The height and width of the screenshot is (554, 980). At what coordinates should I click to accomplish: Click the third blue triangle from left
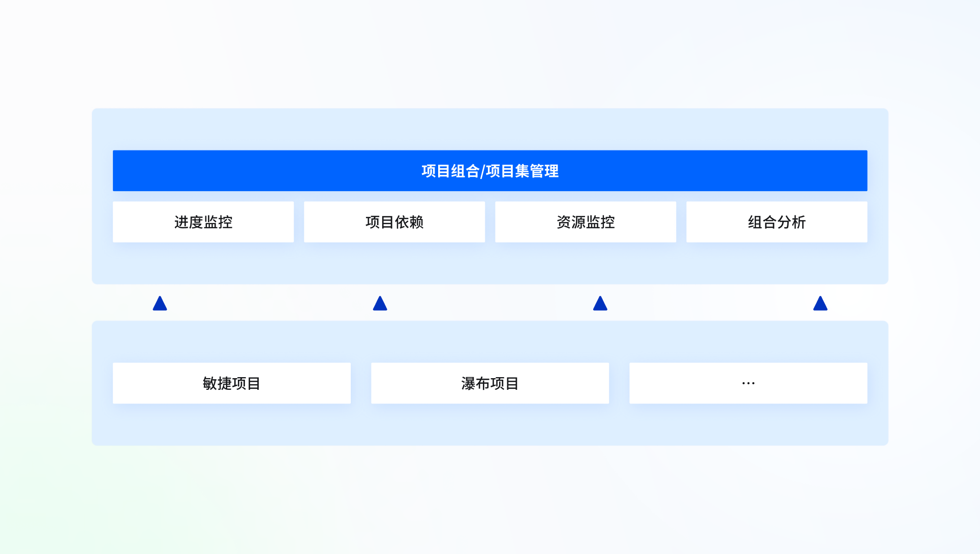coord(600,304)
